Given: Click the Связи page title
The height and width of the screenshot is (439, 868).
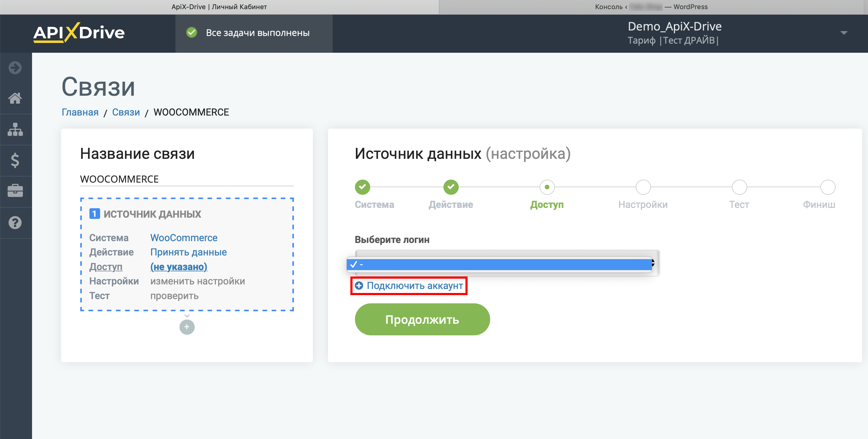Looking at the screenshot, I should click(98, 87).
